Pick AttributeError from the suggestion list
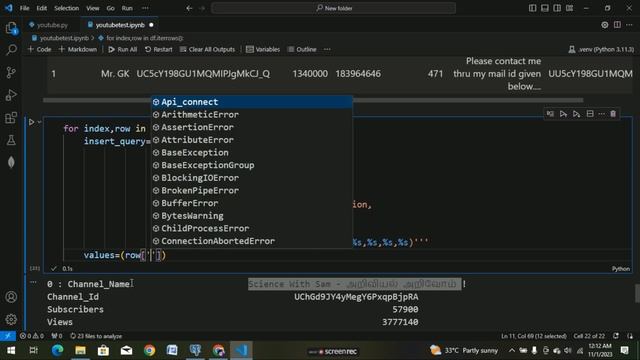This screenshot has width=640, height=360. click(x=252, y=140)
